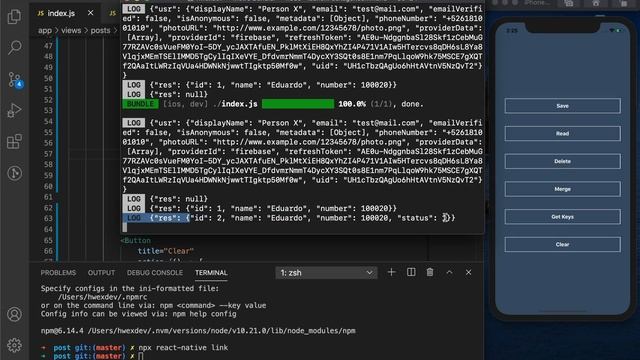Click the terminal input cursor on last prompt
This screenshot has height=360, width=640.
141,356
